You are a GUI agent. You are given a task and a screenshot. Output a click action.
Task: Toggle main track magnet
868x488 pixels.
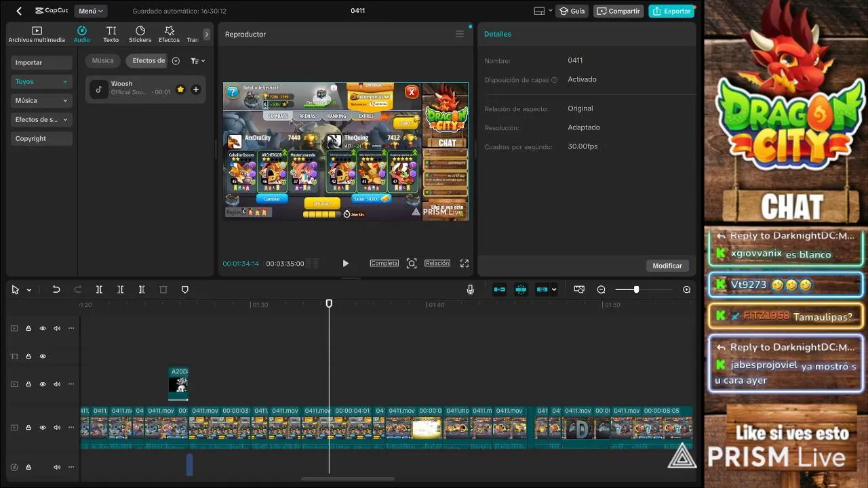coord(500,289)
